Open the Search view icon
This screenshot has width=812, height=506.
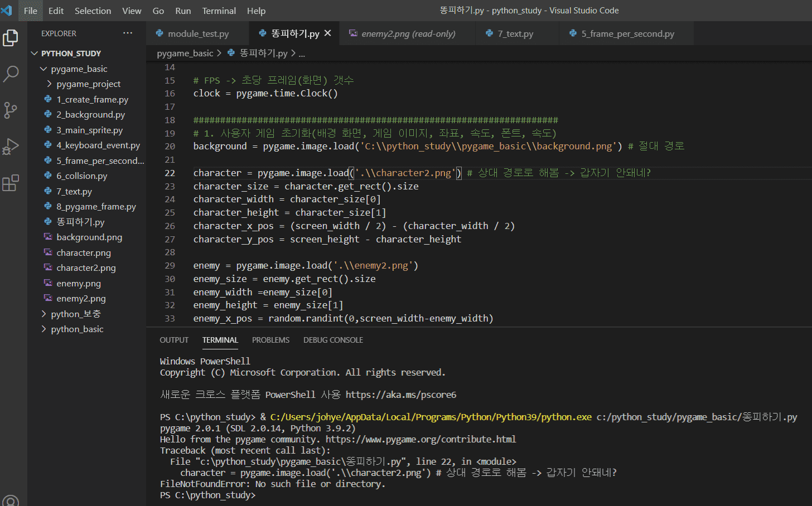11,74
